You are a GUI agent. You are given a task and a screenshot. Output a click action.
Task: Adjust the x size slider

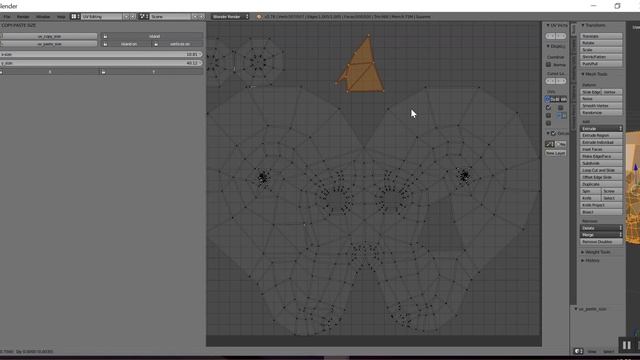(101, 54)
